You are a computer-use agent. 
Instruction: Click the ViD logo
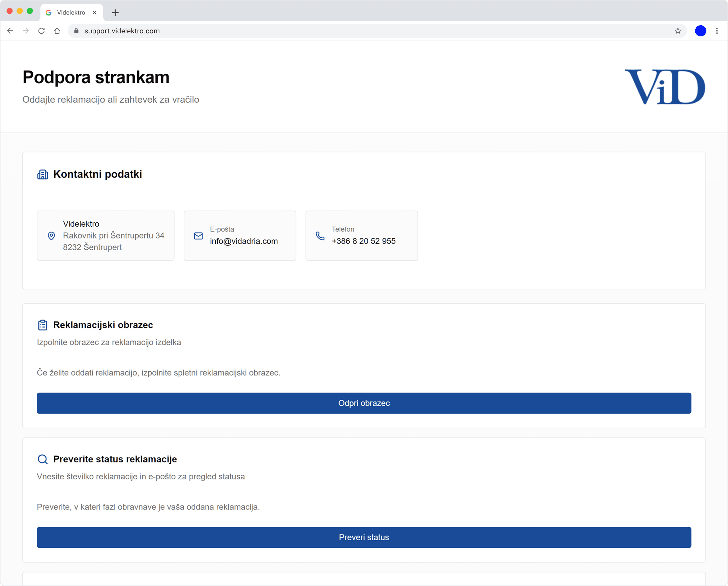[x=665, y=87]
